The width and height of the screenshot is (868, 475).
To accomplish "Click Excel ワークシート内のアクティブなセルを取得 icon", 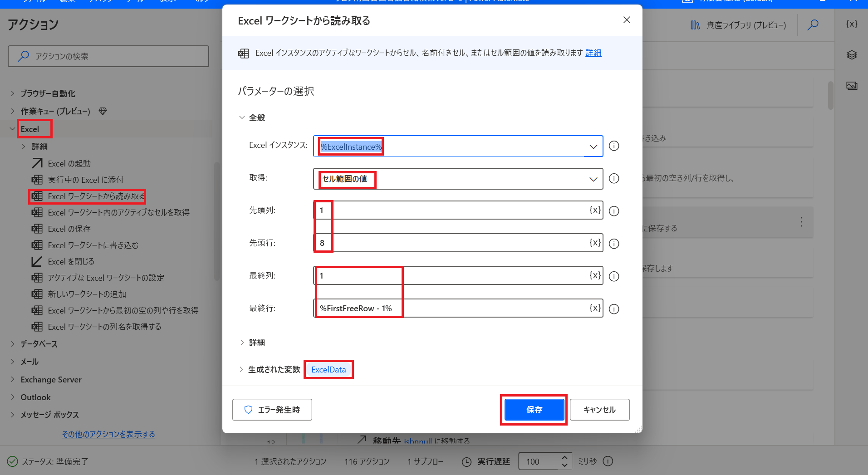I will [x=37, y=212].
